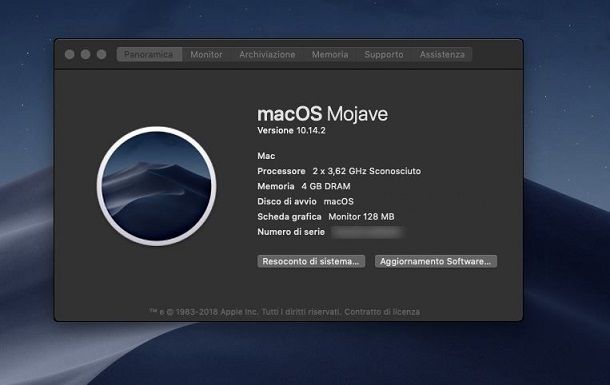Select the Panoramica tab
610x385 pixels.
tap(149, 54)
